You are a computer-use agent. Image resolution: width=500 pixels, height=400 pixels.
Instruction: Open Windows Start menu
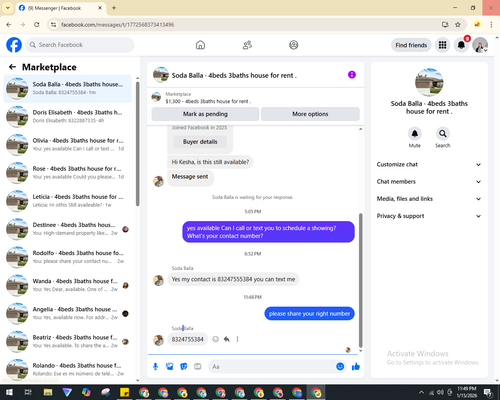pyautogui.click(x=9, y=392)
